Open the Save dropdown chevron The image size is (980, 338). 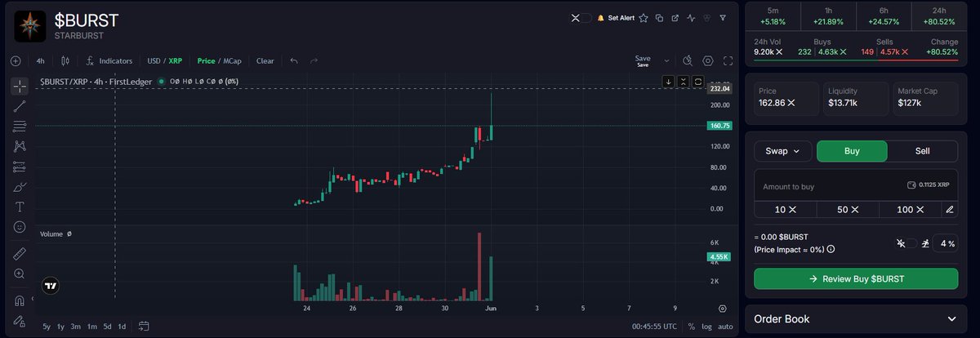tap(666, 60)
